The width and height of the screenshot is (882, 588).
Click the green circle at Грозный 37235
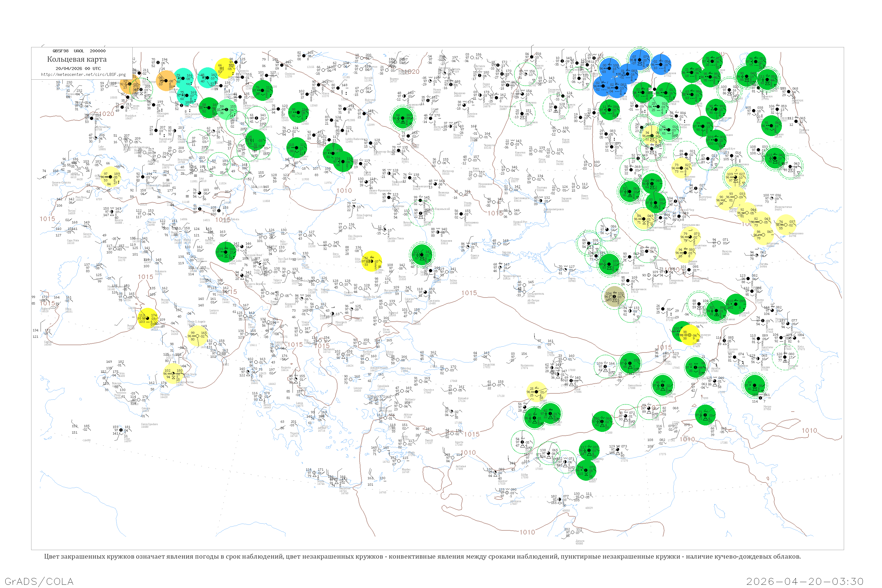pos(736,304)
